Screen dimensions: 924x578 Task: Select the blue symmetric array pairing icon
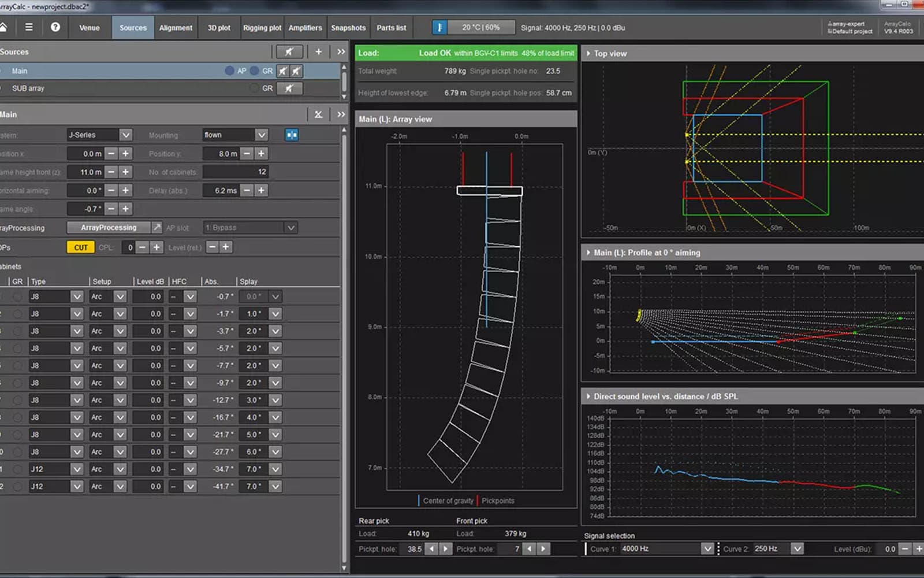point(292,134)
